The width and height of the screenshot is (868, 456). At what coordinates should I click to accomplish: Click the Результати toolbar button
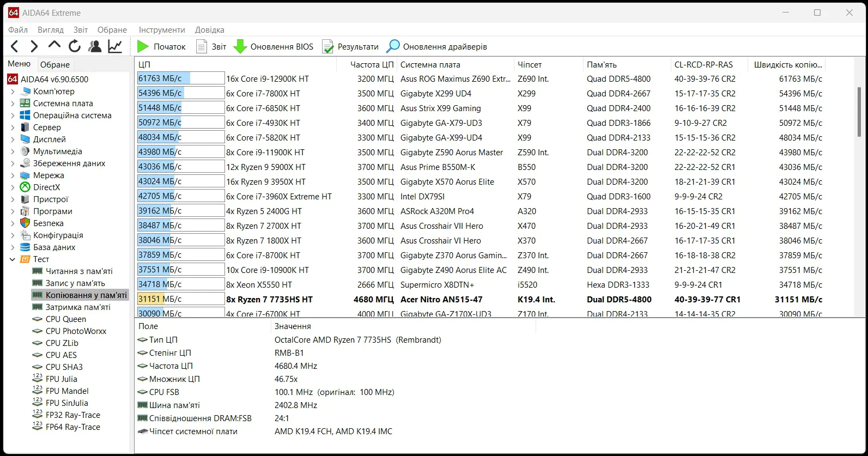pyautogui.click(x=350, y=47)
